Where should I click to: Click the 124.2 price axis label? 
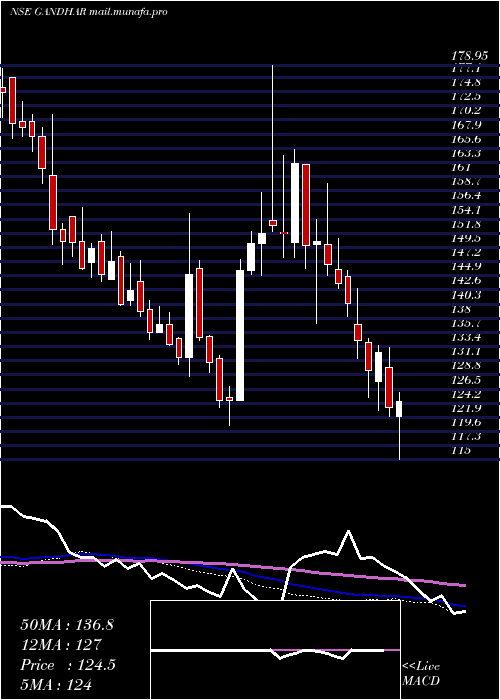point(466,395)
